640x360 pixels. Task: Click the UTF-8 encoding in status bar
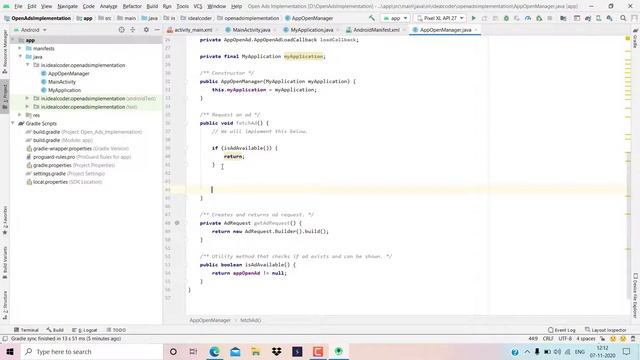(565, 339)
